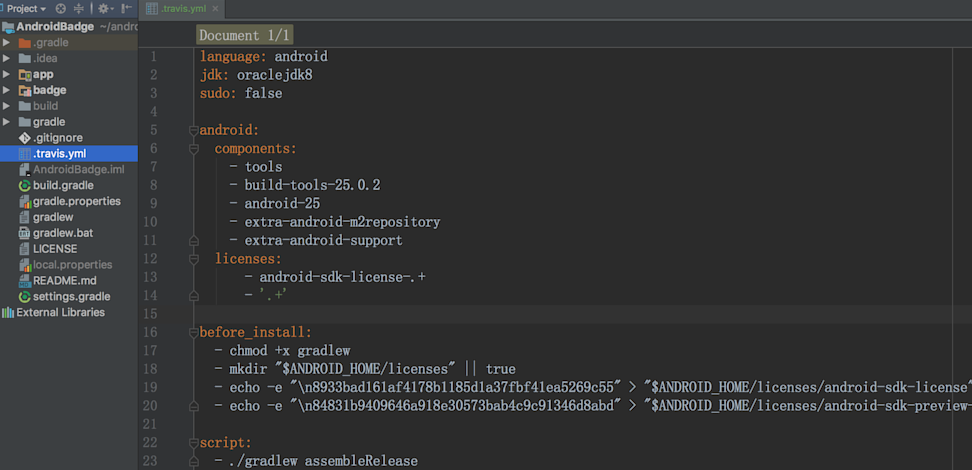
Task: Select gradlew.bat in the tree
Action: 62,233
